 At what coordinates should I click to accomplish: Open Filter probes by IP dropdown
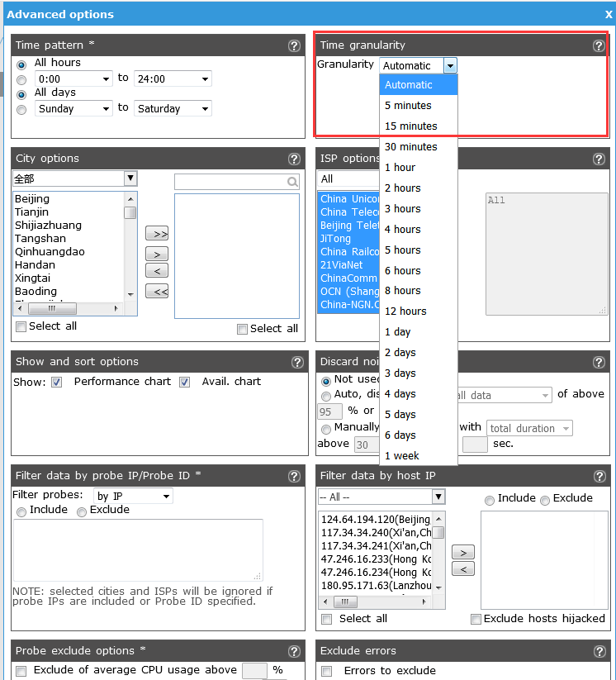(133, 497)
